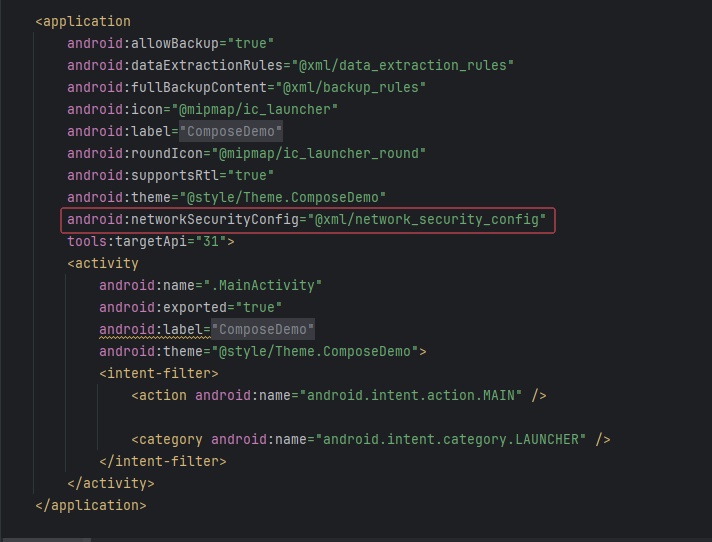Click the @mipmap/ic_launcher_round value
This screenshot has height=542, width=712.
319,153
